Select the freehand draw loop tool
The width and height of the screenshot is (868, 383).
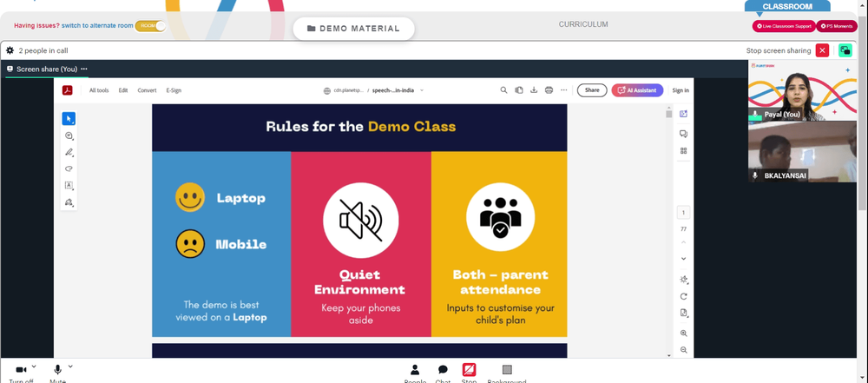69,169
